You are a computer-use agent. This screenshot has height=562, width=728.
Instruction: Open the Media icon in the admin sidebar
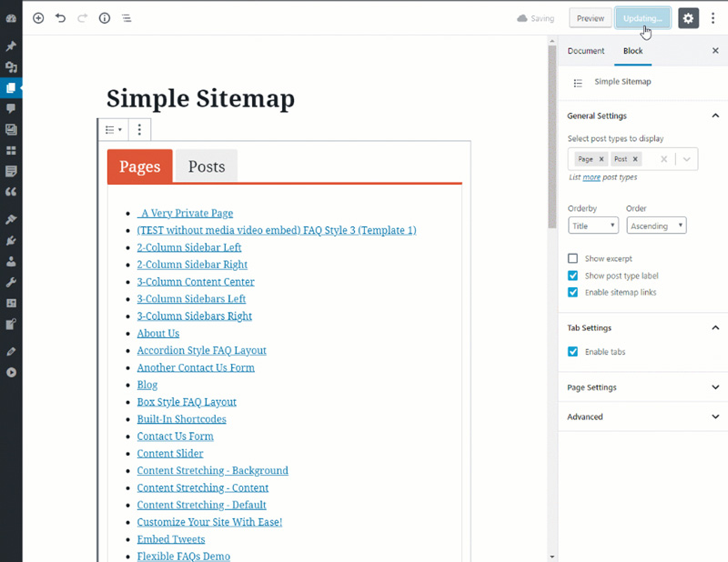[11, 131]
